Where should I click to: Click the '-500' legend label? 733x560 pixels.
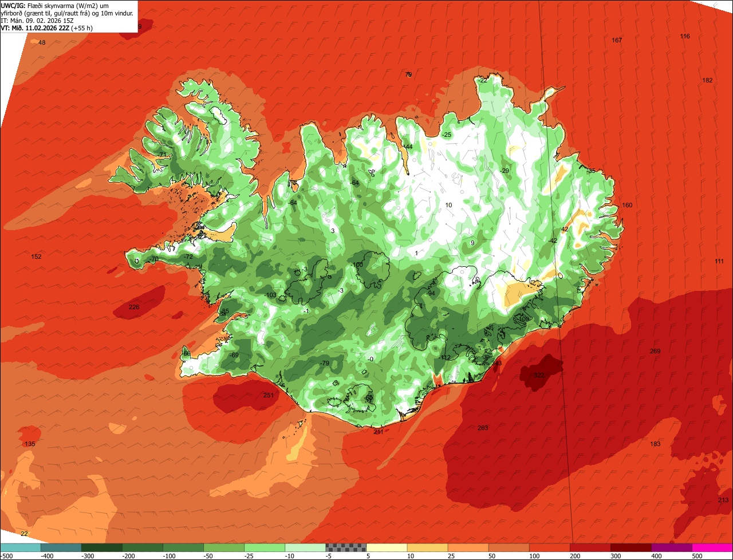6,556
